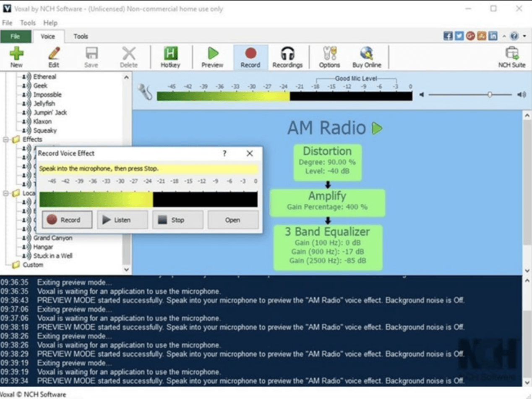Open the NCH Suite icon
532x399 pixels.
pyautogui.click(x=513, y=57)
